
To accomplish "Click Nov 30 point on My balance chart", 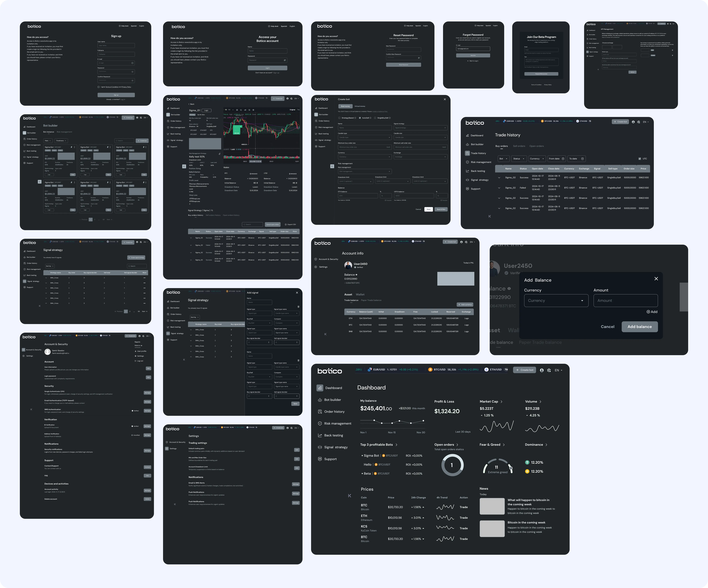I will click(x=423, y=421).
